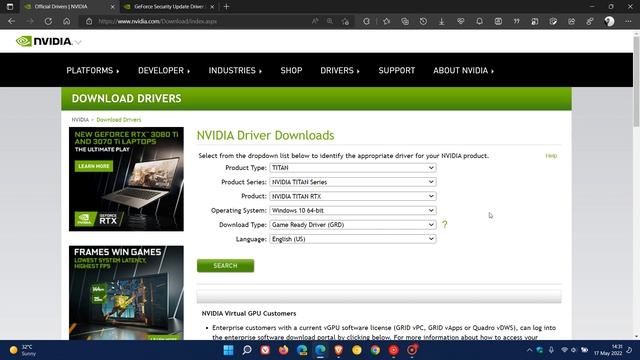This screenshot has width=640, height=360.
Task: Expand the PLATFORMS menu
Action: click(93, 71)
